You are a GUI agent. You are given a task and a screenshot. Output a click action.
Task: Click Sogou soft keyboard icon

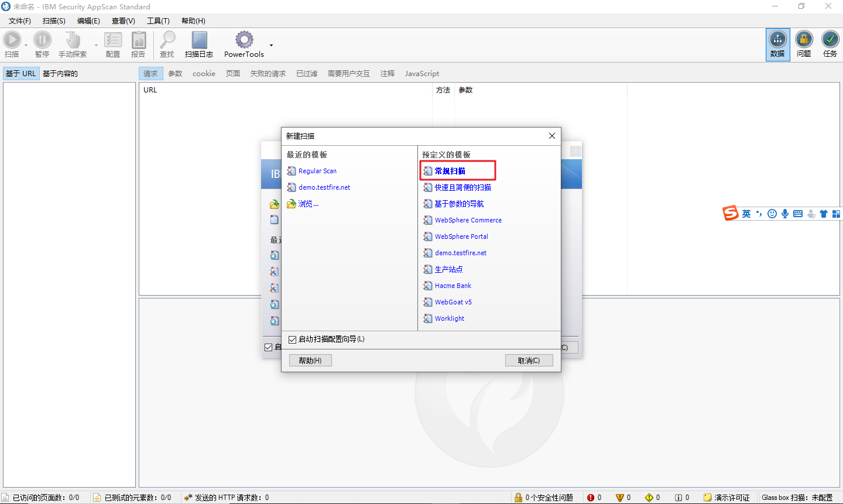coord(798,214)
